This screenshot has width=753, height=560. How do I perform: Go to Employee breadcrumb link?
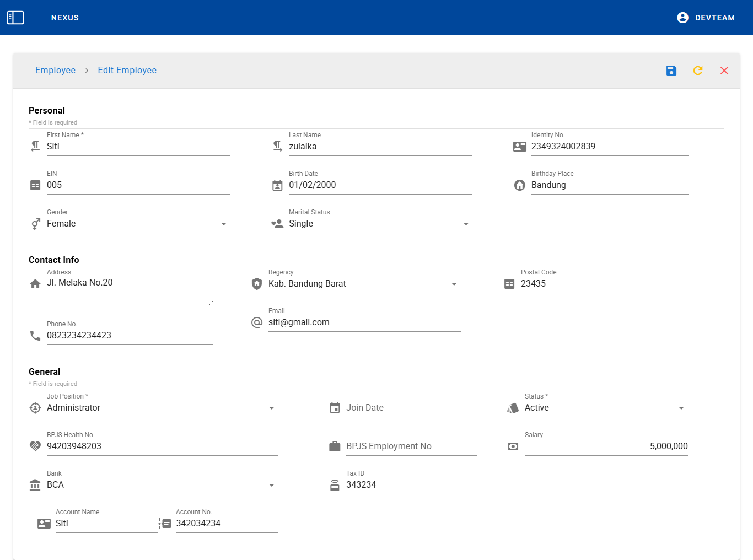click(x=55, y=71)
